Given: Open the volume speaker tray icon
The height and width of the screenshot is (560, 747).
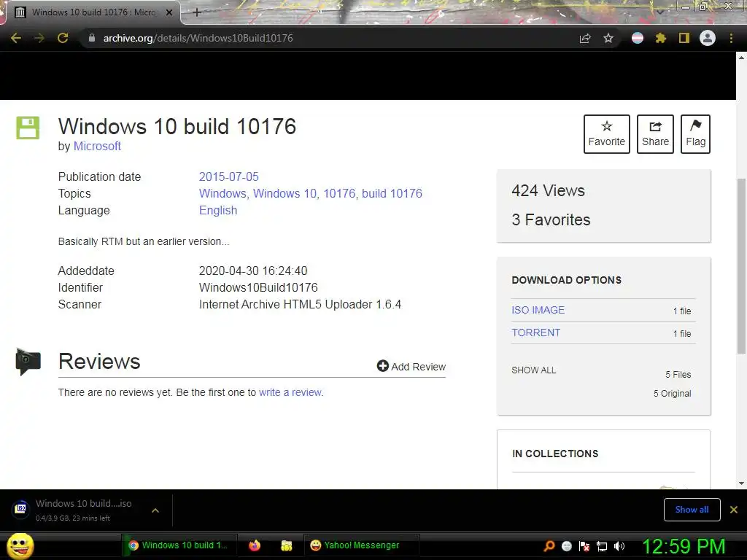Looking at the screenshot, I should 619,546.
